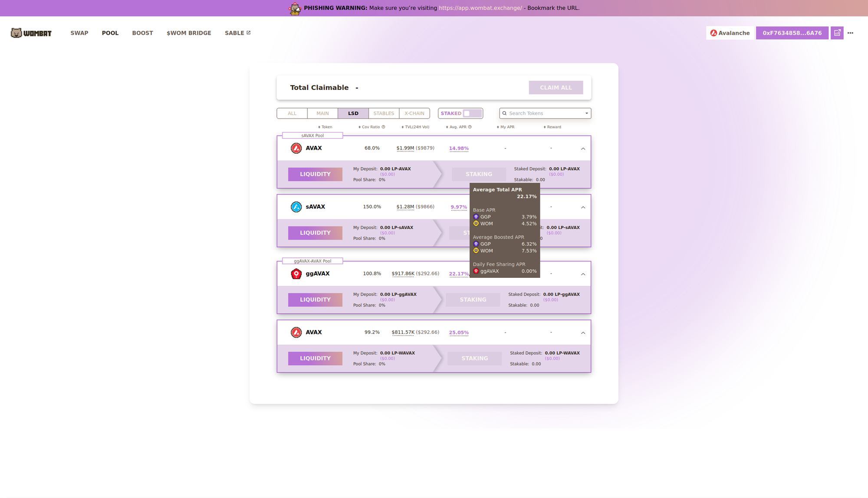Select the LSD tab
Viewport: 868px width, 498px height.
tap(353, 113)
